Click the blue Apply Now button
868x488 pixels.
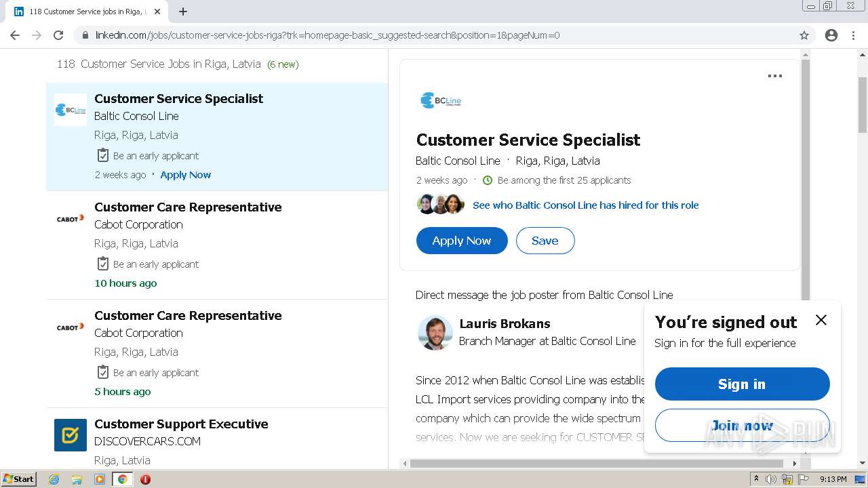point(462,241)
